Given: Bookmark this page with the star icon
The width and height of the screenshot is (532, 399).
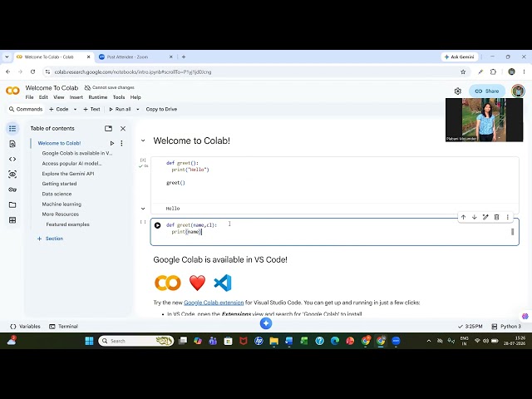Looking at the screenshot, I should point(463,72).
